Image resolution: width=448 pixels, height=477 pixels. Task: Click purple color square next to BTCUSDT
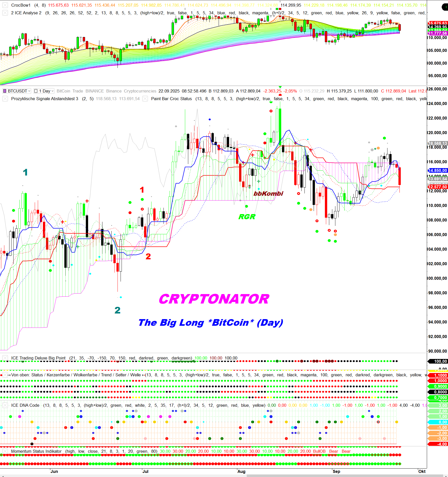point(5,91)
